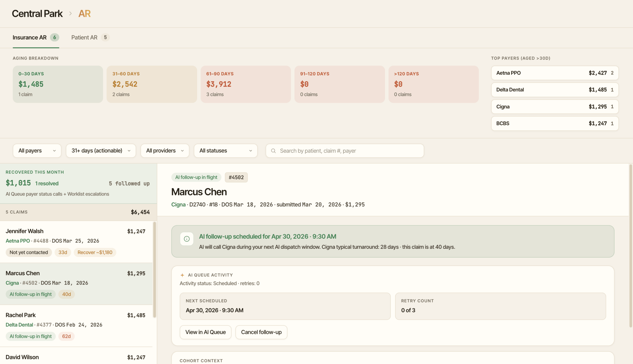Click the Cohort Context section heading

(201, 361)
